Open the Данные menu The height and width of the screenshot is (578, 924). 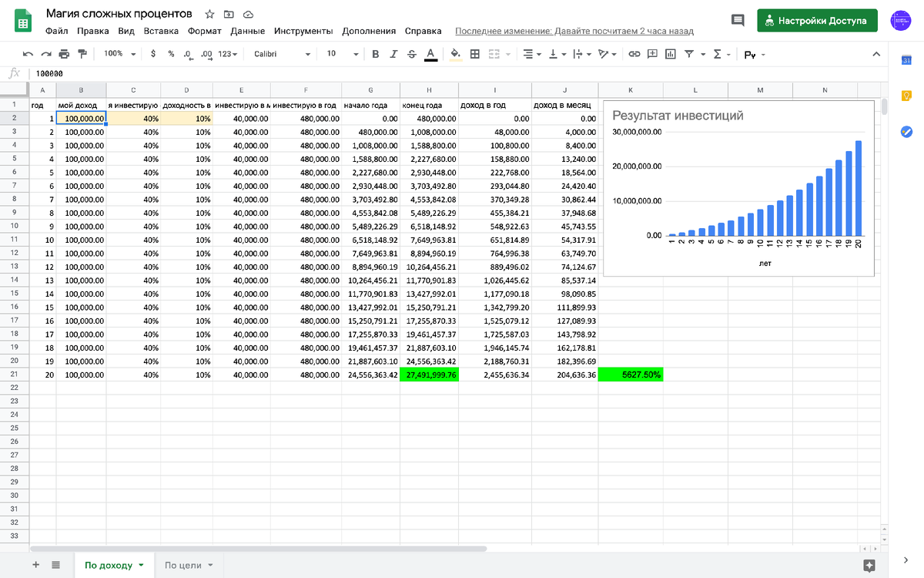248,31
